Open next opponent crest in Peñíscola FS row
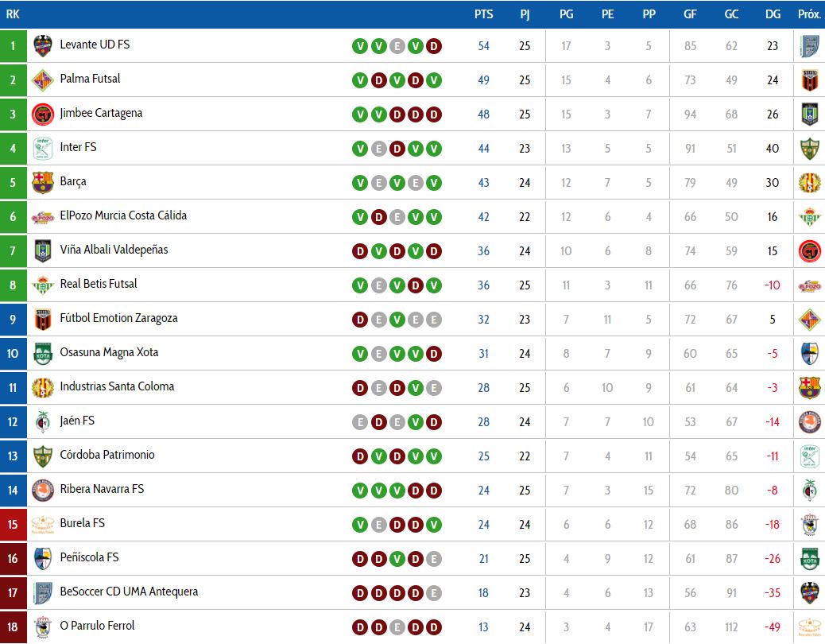This screenshot has width=825, height=644. (810, 559)
